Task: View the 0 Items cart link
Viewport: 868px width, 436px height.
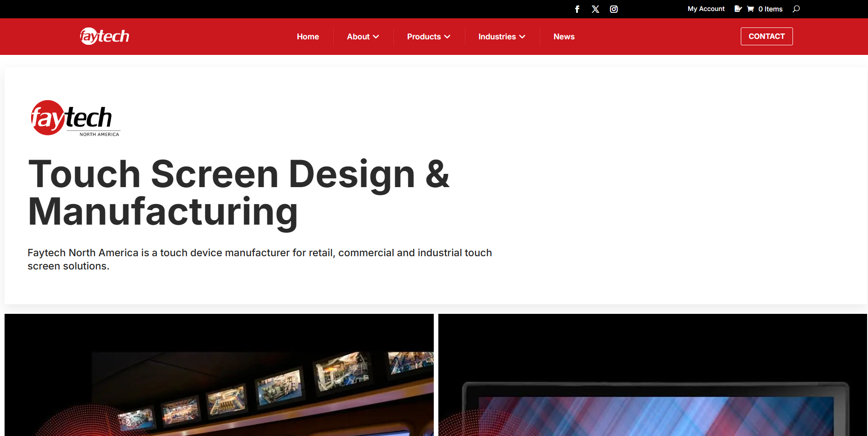Action: [x=770, y=9]
